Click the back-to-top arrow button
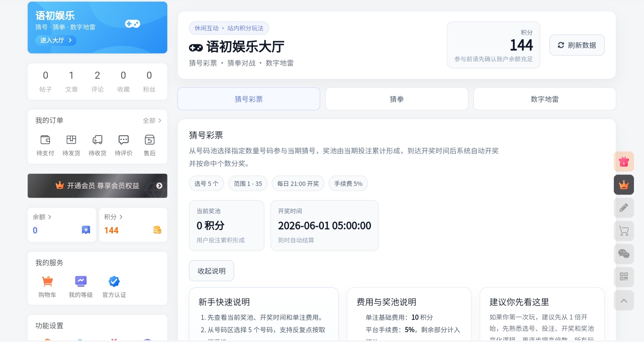The image size is (644, 342). (624, 300)
